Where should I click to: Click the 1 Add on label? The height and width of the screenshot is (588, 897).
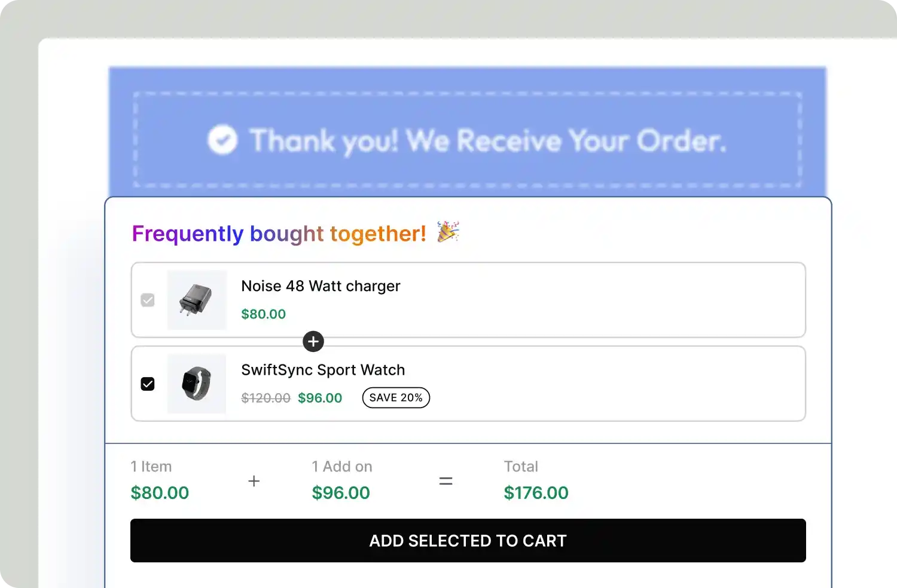pos(342,467)
